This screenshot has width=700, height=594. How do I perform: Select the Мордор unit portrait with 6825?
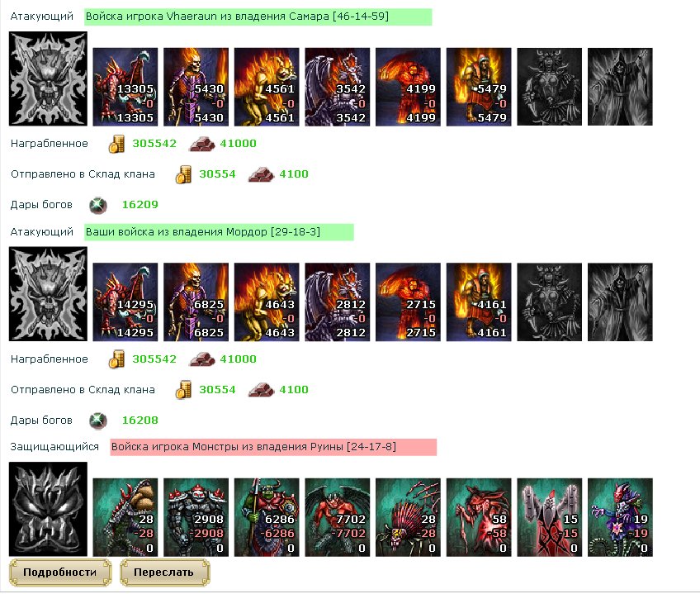click(196, 302)
